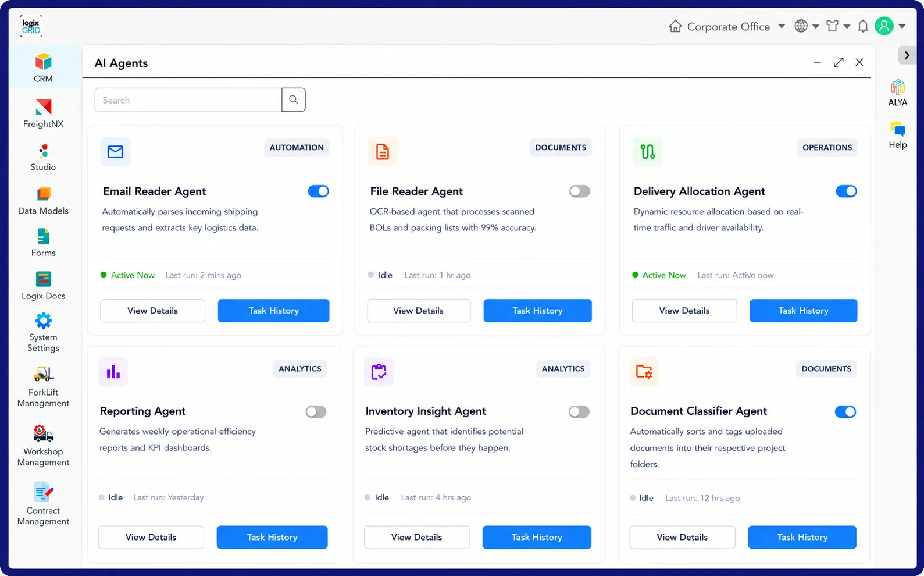Open FreightNX from the sidebar
The image size is (924, 576).
pos(43,113)
